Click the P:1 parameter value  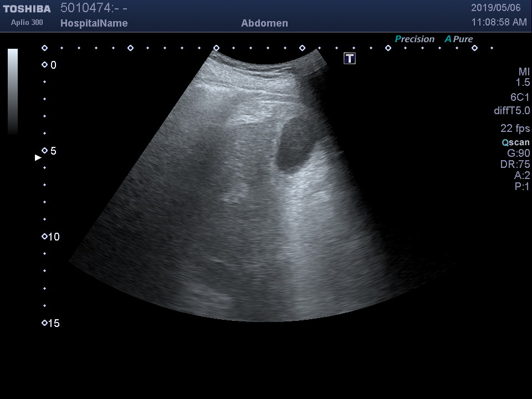(x=522, y=186)
